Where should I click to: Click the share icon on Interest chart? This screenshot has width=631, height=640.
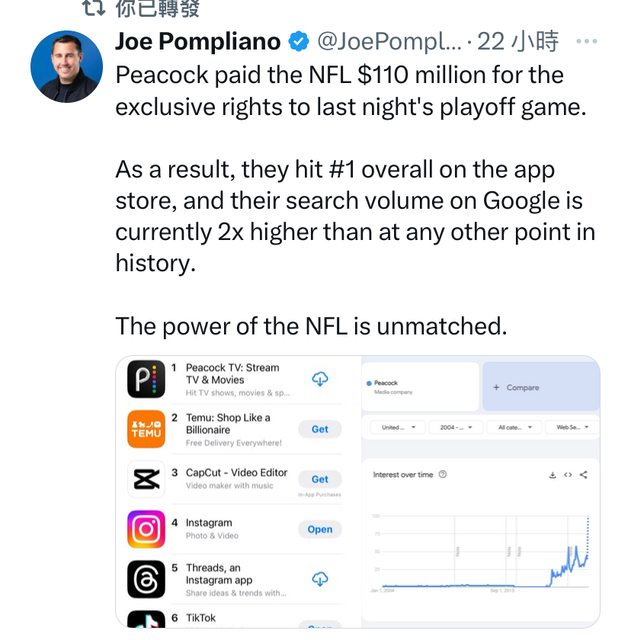pyautogui.click(x=584, y=475)
